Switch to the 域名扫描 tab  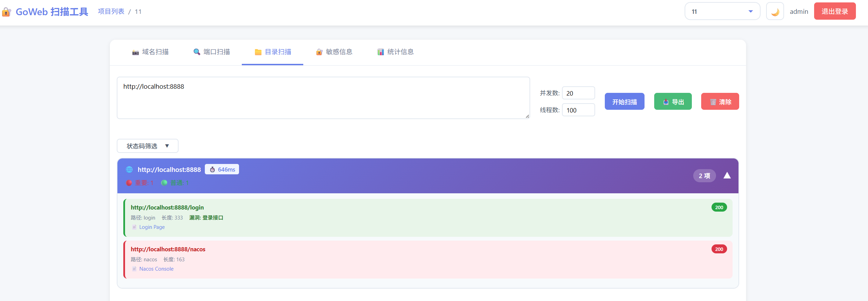[x=150, y=52]
